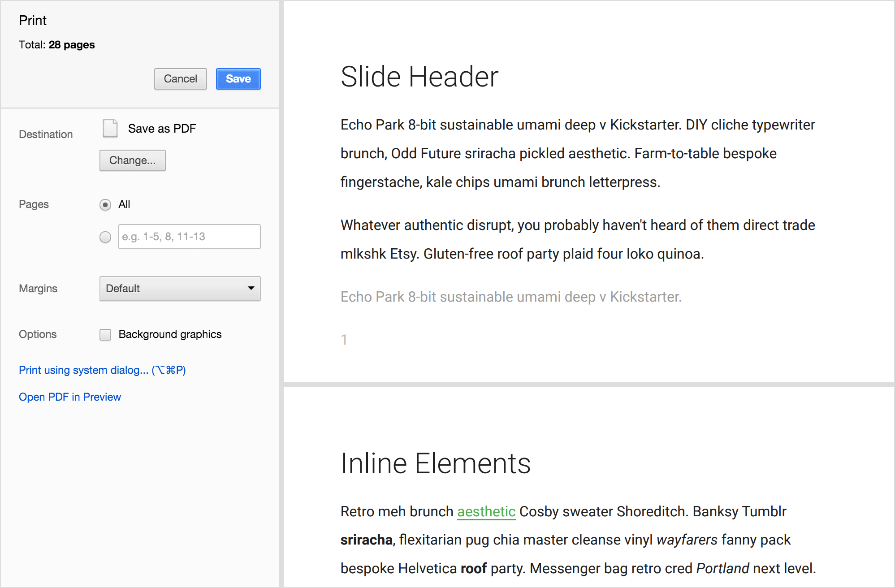
Task: Click the Total: 28 pages text
Action: [x=57, y=45]
